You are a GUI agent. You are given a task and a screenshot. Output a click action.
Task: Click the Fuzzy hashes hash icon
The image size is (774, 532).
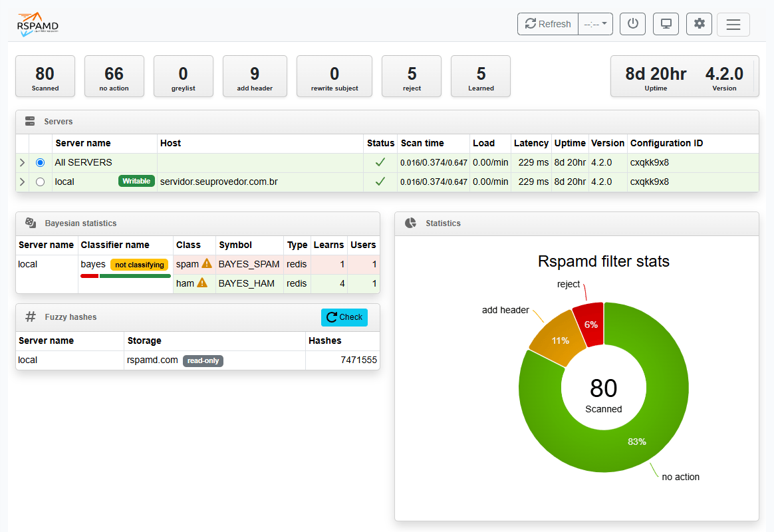[31, 317]
